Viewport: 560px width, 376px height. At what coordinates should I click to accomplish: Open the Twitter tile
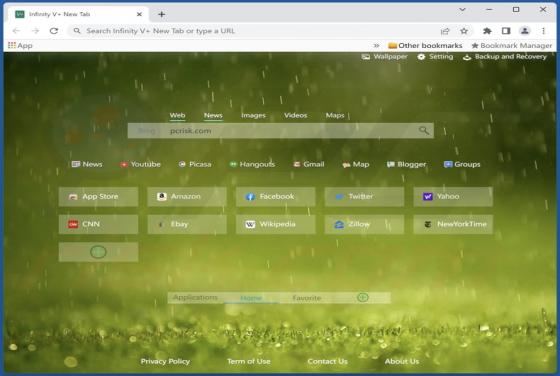(364, 197)
